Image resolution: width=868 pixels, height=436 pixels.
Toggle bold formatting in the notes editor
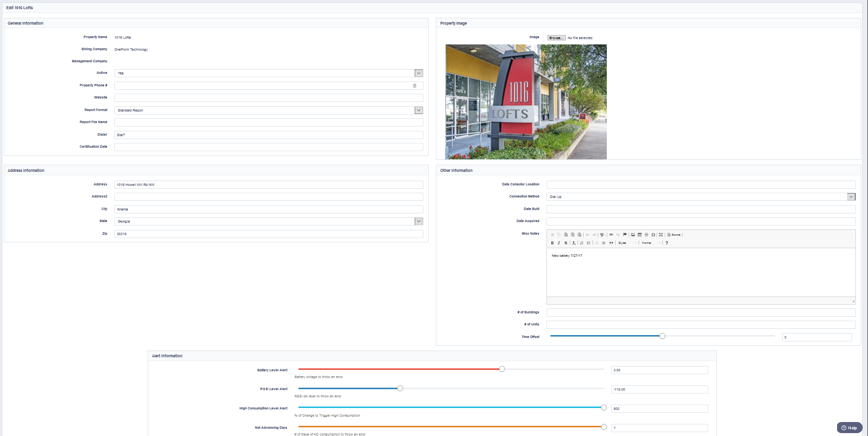tap(552, 243)
